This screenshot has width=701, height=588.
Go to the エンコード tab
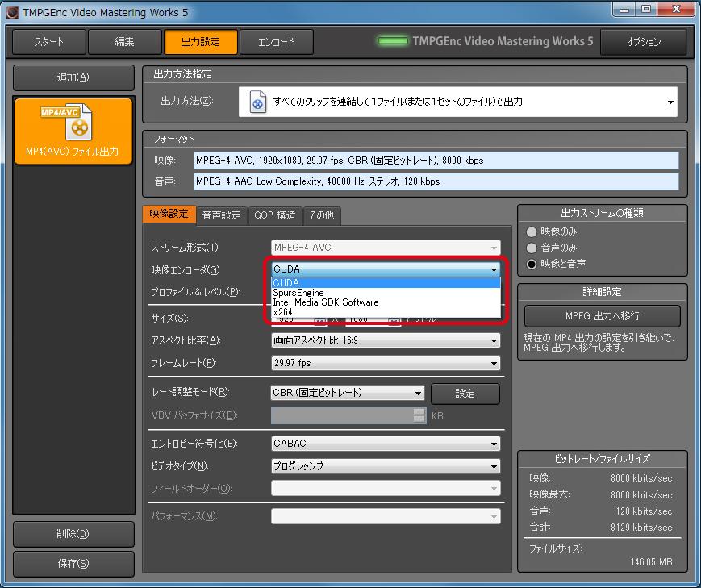277,42
